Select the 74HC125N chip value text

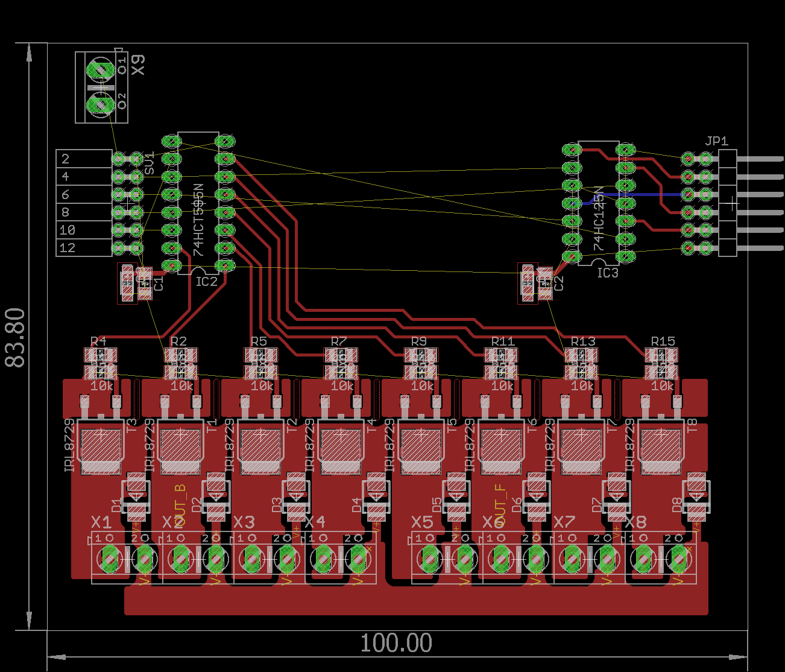tap(599, 219)
